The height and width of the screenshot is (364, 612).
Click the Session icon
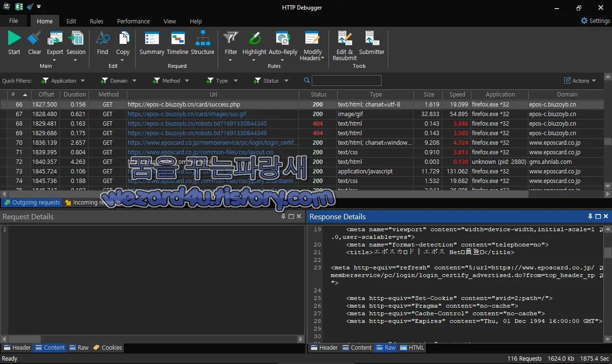tap(76, 38)
